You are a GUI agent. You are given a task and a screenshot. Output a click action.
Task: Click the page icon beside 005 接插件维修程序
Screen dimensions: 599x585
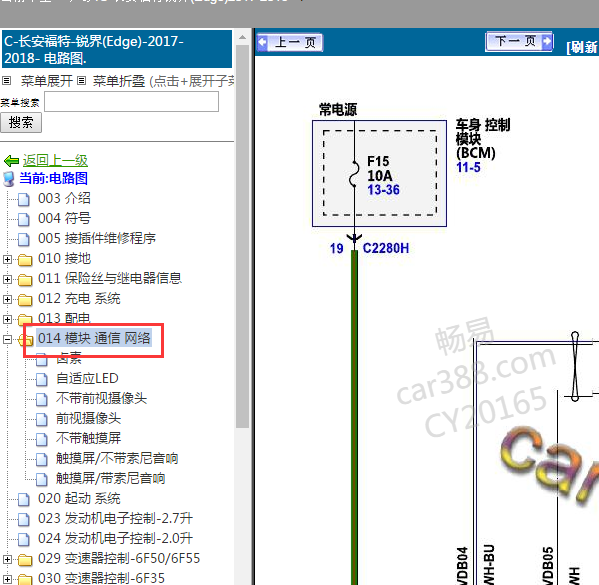(24, 239)
